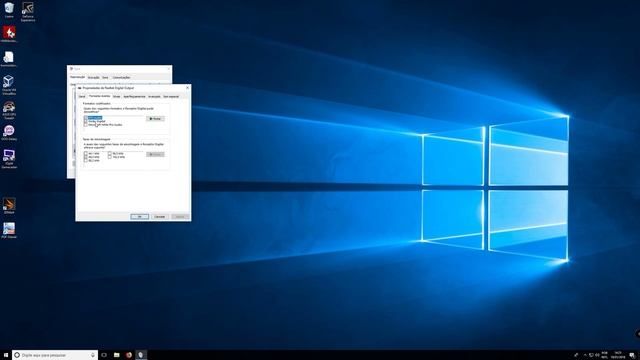
Task: Open the white document icon on desktop
Action: (9, 59)
